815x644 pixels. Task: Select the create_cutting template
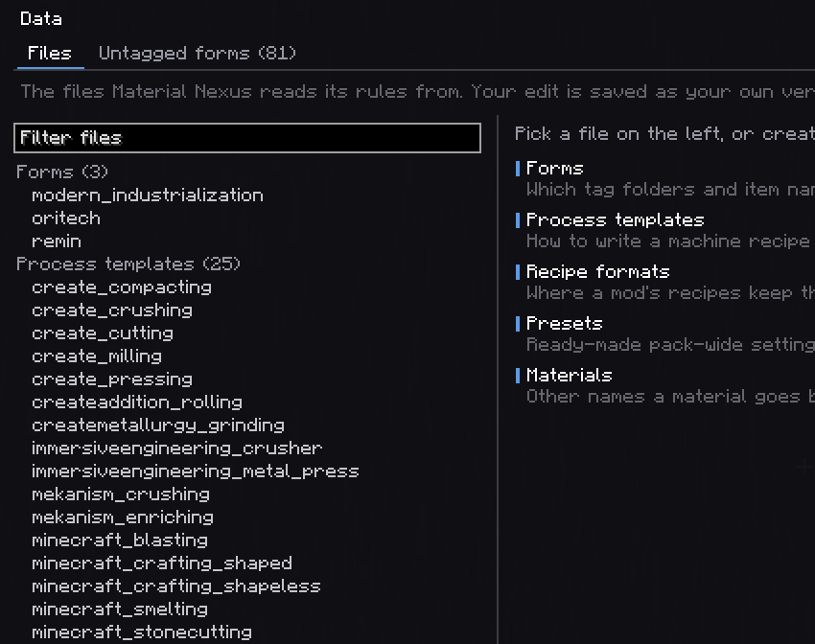(x=103, y=333)
